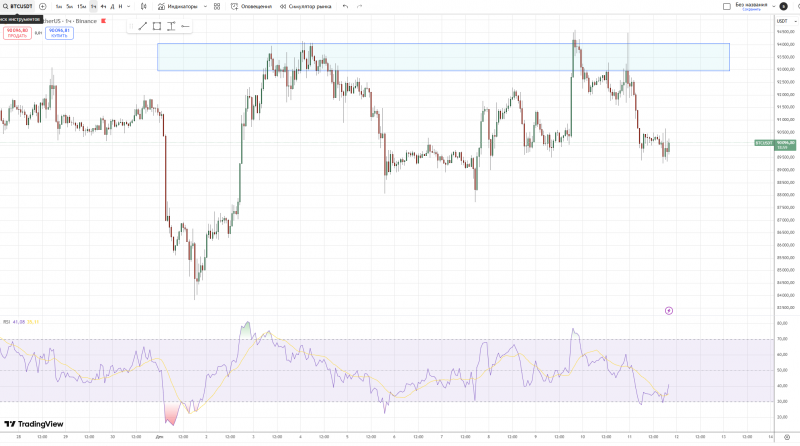Click the purple lightning event marker
Screen dimensions: 800x446
coord(669,311)
